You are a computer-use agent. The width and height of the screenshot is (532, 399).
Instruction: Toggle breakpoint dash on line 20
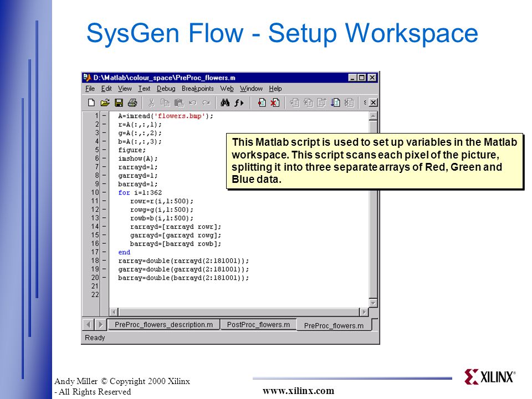point(104,278)
